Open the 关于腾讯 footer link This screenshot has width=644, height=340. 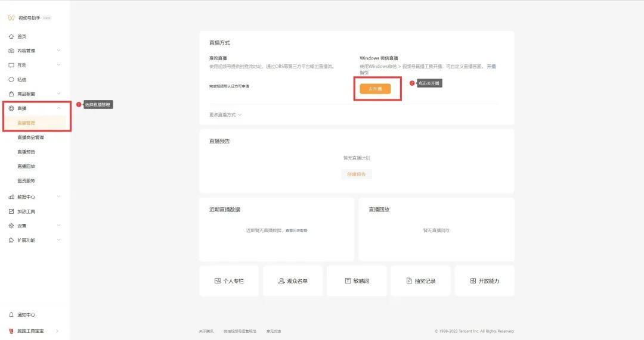[x=206, y=332]
